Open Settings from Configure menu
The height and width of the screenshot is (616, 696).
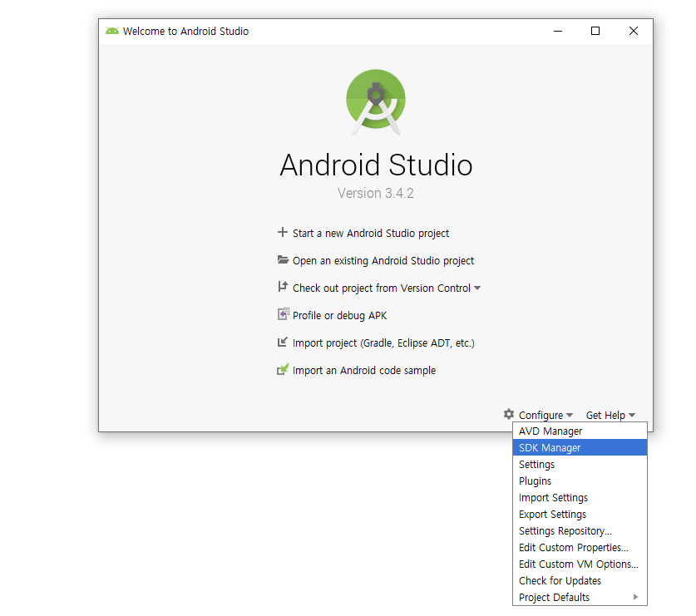(580, 464)
